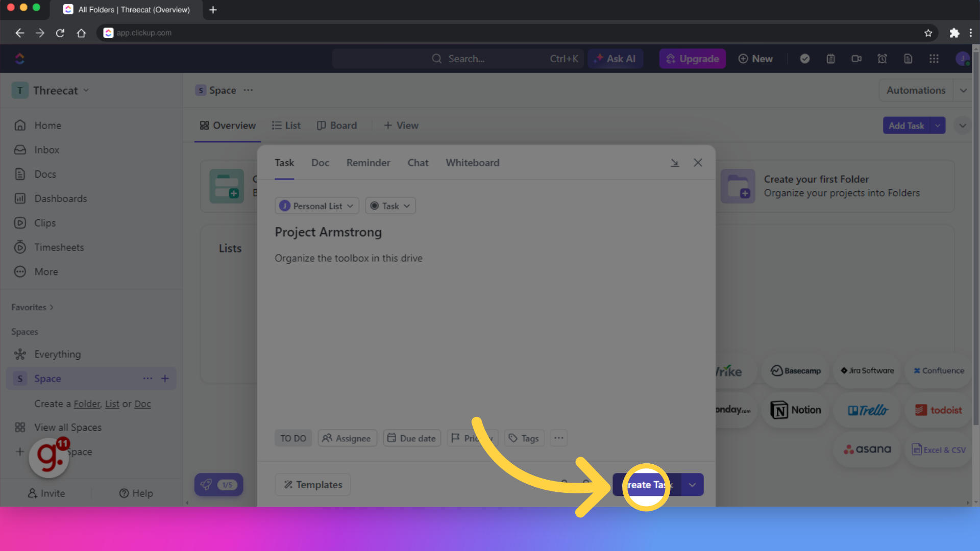Expand the Add Task dropdown arrow
Image resolution: width=980 pixels, height=551 pixels.
pos(938,126)
